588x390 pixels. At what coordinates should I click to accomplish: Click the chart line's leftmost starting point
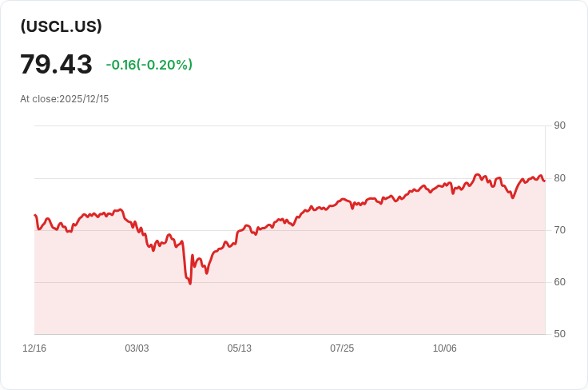(x=35, y=215)
